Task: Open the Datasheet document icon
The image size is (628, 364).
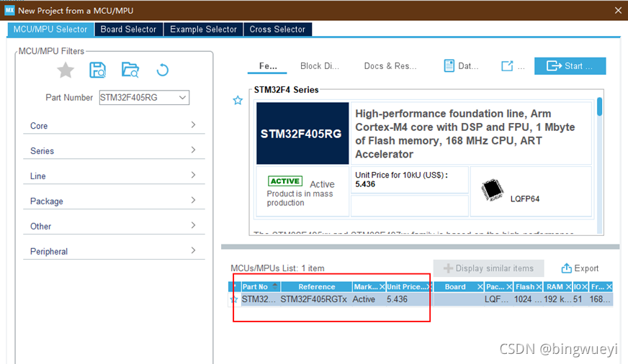Action: [449, 66]
